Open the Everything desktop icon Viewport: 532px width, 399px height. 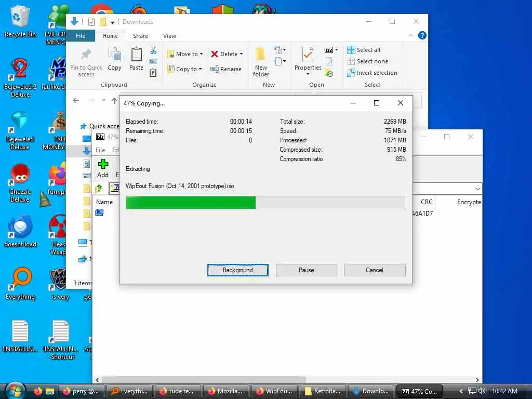point(20,283)
